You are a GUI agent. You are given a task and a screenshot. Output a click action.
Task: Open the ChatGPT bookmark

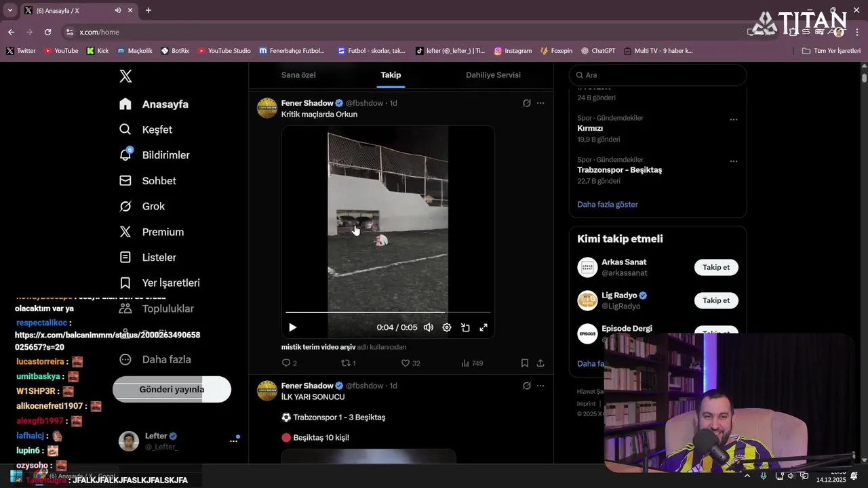pyautogui.click(x=597, y=51)
